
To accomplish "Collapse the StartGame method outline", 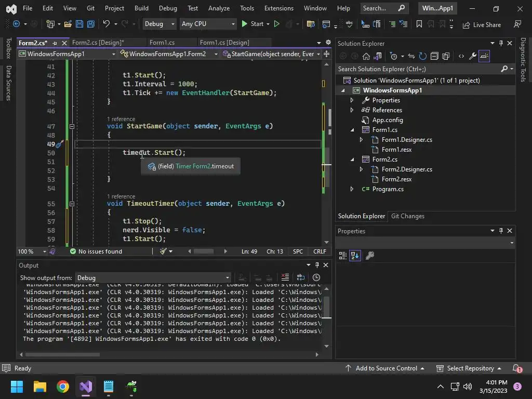I will pos(72,126).
